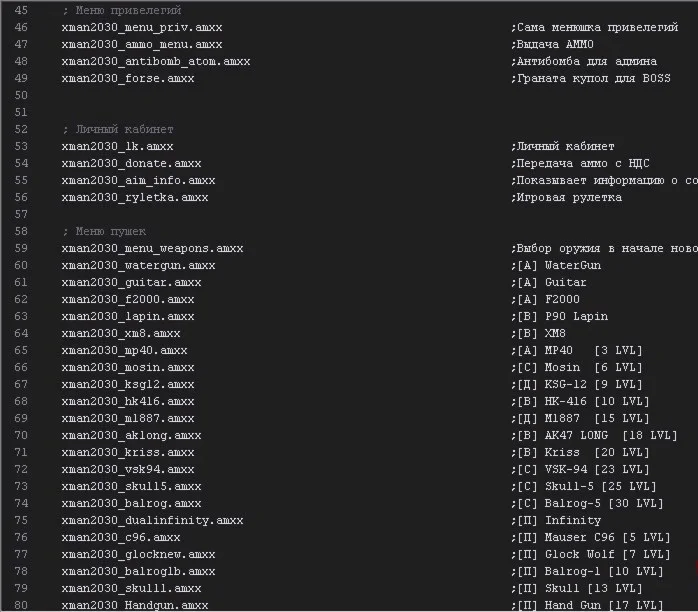Image resolution: width=698 pixels, height=612 pixels.
Task: Click the "[B] P90 Lapin" comment
Action: coord(575,316)
